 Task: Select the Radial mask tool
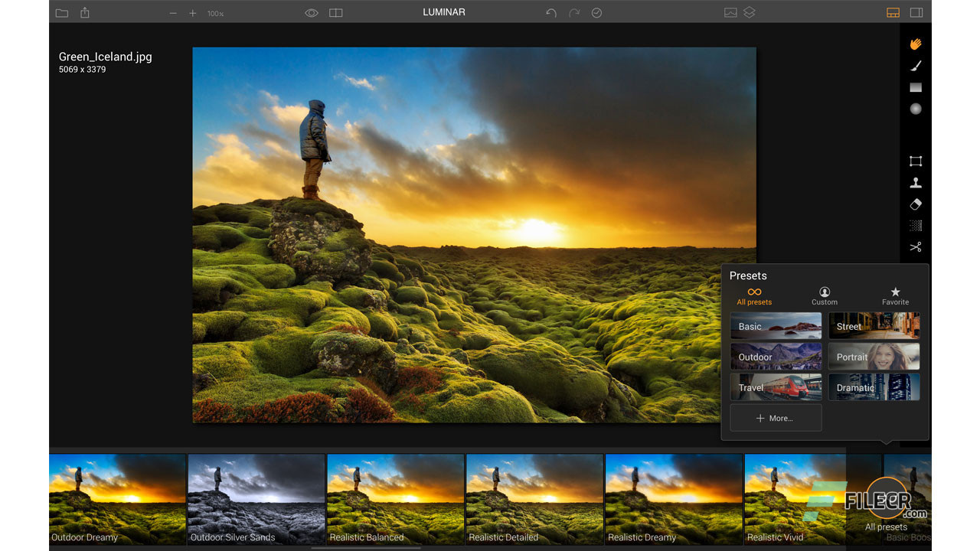pyautogui.click(x=916, y=109)
